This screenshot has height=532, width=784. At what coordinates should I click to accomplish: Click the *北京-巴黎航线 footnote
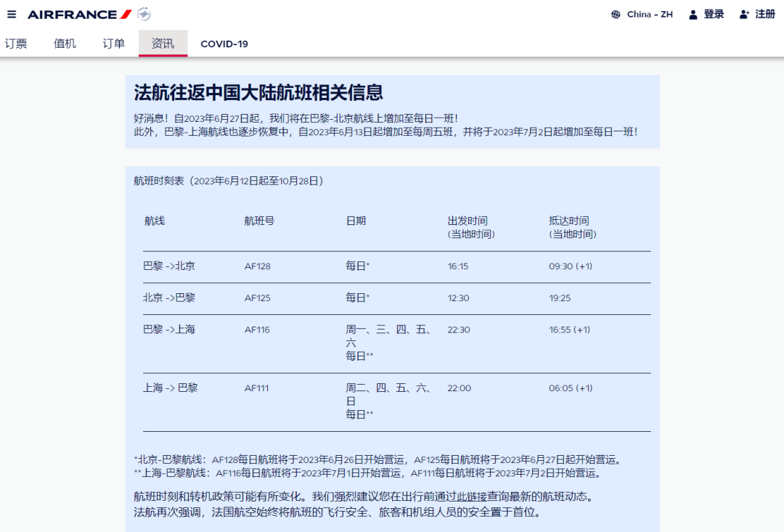[x=379, y=459]
